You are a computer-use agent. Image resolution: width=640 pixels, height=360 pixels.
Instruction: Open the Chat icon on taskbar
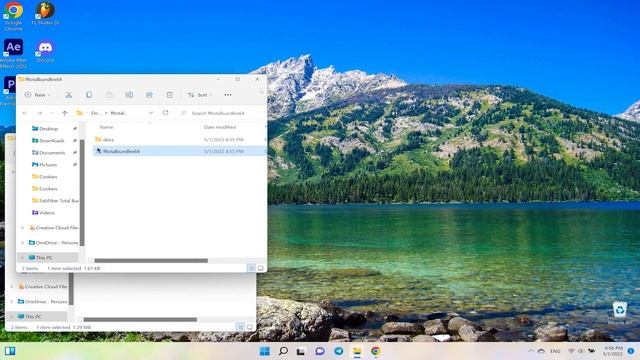[320, 351]
